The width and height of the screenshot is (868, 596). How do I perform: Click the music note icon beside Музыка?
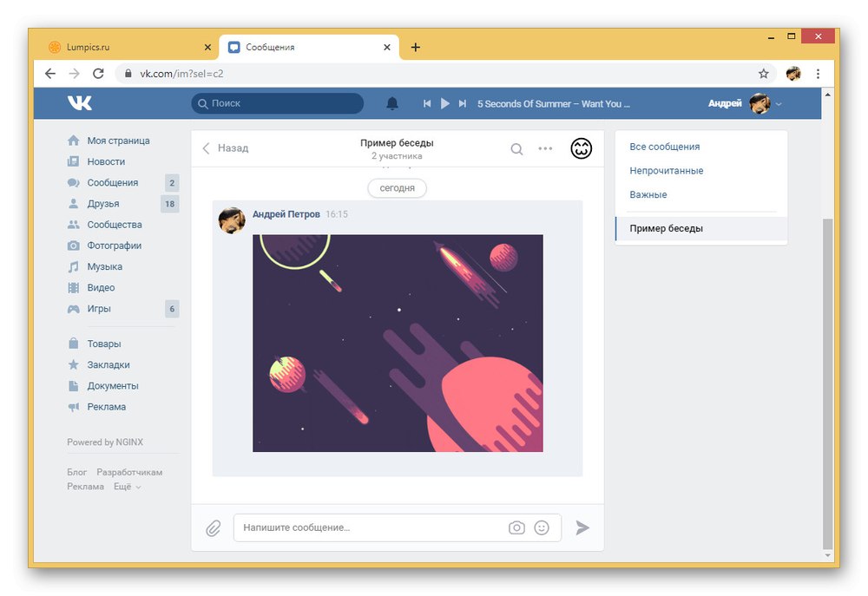click(73, 266)
